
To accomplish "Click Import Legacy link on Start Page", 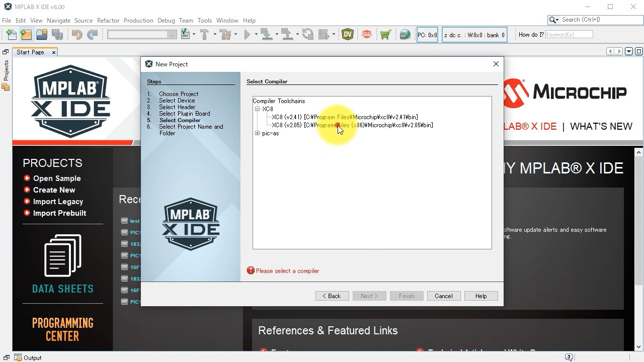I will point(58,202).
